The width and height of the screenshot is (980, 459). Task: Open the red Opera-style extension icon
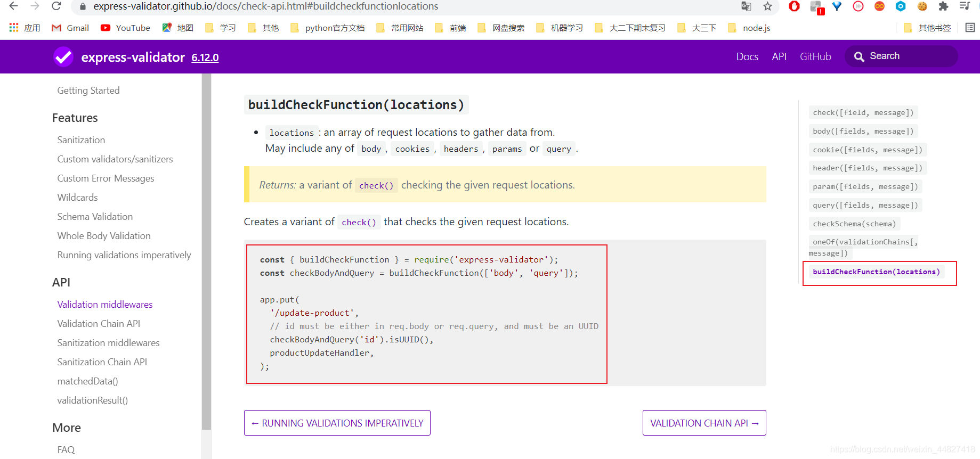[795, 6]
